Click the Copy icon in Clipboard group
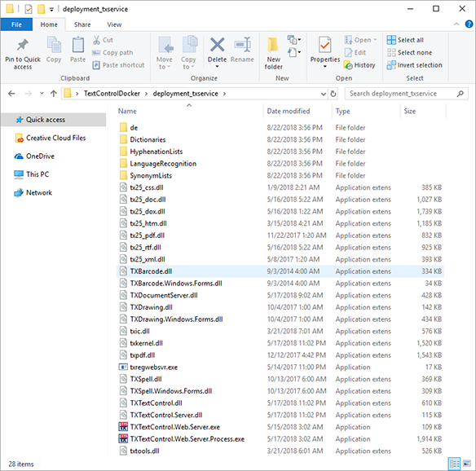This screenshot has height=471, width=476. click(54, 45)
